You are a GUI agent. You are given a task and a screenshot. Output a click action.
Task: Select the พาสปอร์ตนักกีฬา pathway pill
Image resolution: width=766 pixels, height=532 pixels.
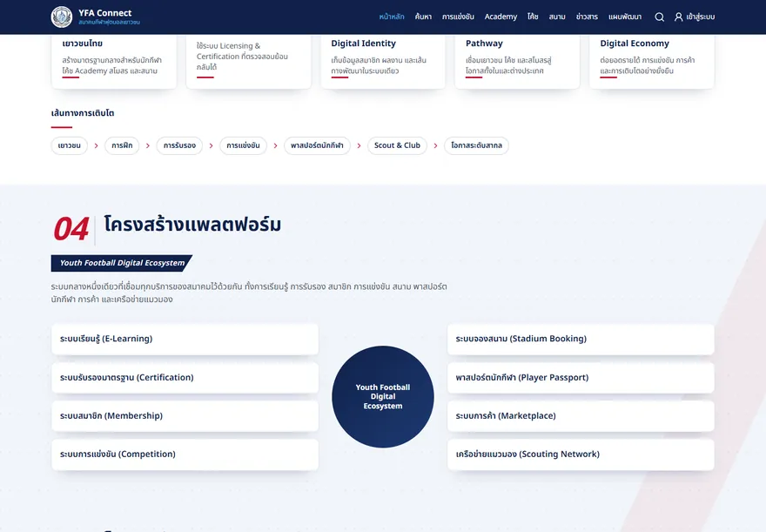click(x=317, y=145)
